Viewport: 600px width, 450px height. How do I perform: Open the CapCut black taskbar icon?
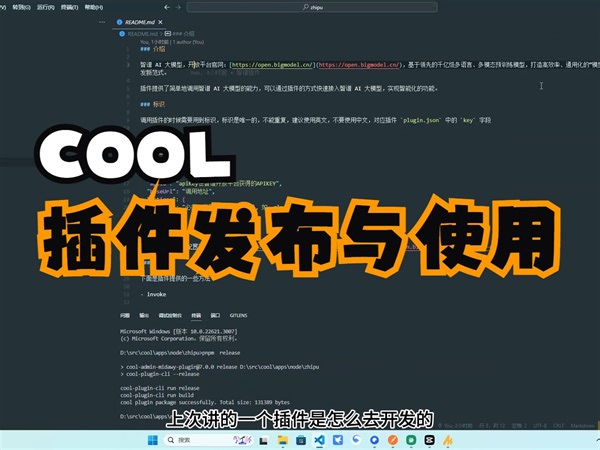[429, 440]
